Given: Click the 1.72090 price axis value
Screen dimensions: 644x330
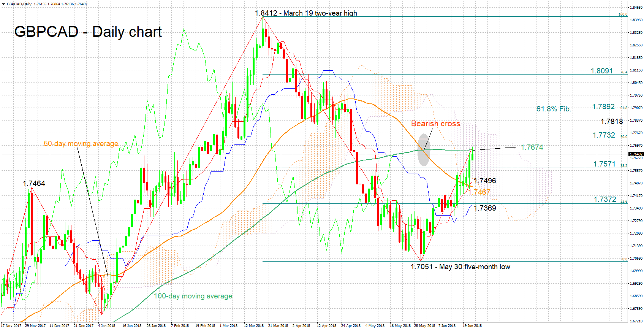Looking at the screenshot, I should click(x=636, y=233).
